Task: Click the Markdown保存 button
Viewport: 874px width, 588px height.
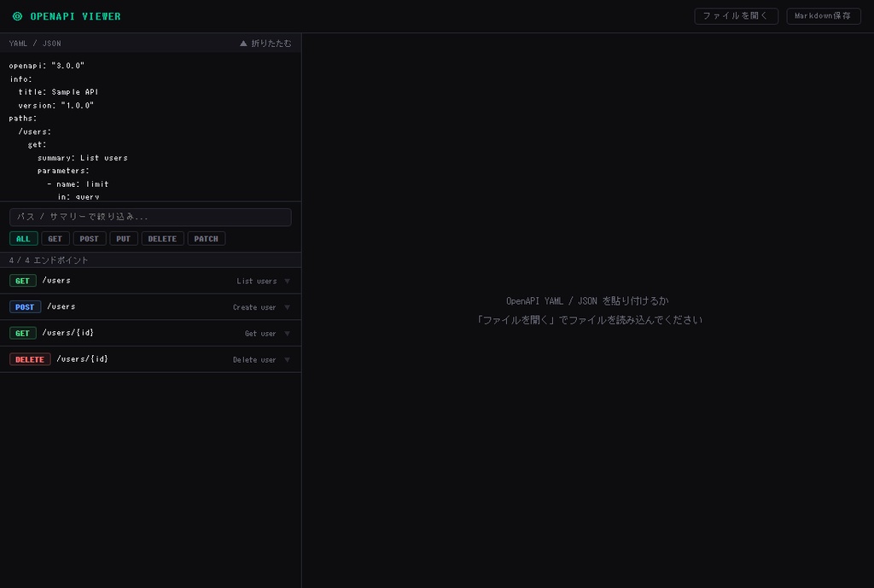Action: 824,15
